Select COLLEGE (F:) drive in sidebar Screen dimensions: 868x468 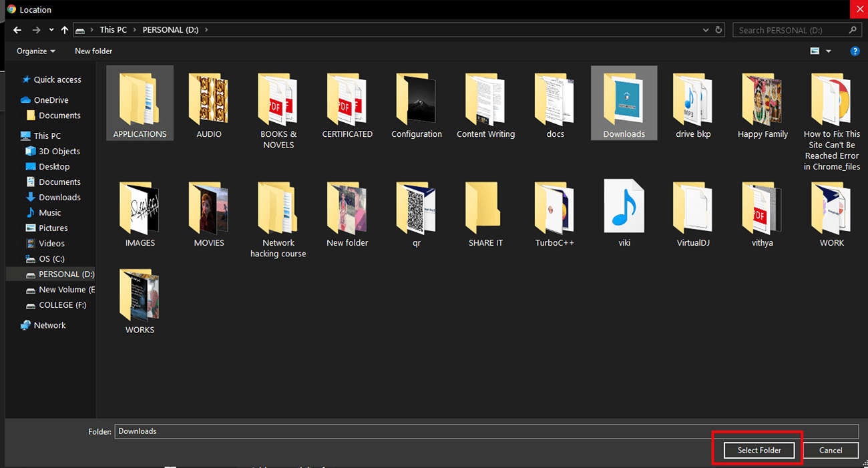click(62, 305)
